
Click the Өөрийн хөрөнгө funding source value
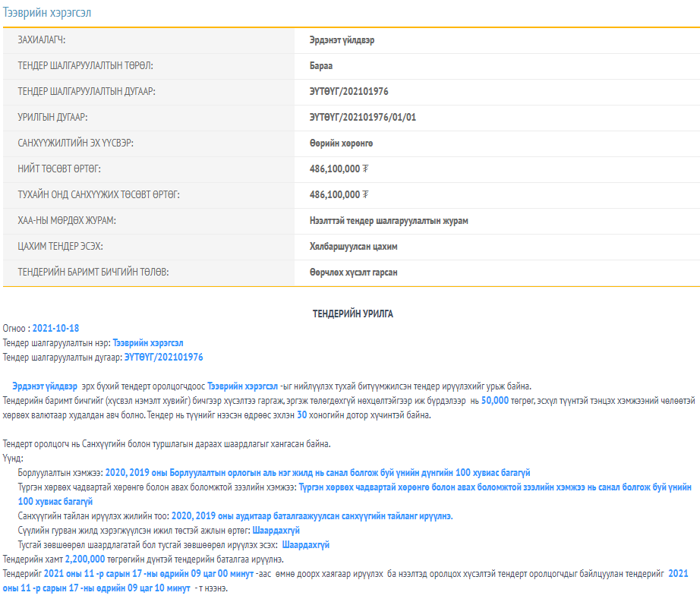pos(341,143)
